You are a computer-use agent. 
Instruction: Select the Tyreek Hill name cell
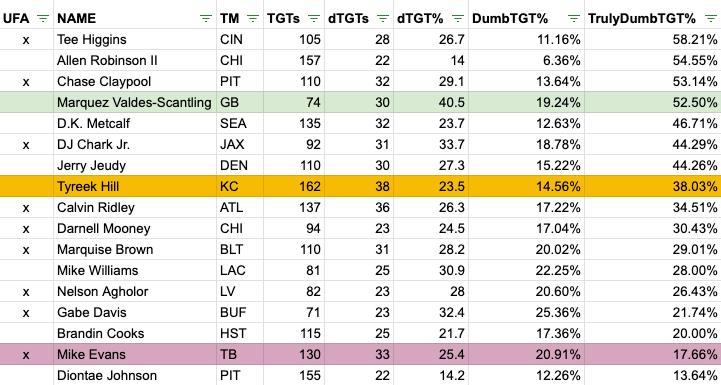click(x=135, y=187)
